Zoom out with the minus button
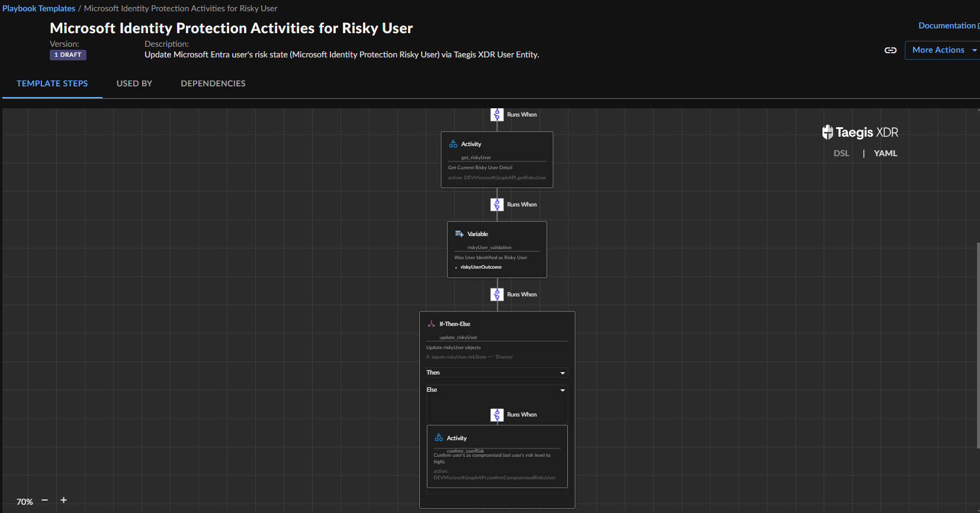980x513 pixels. (x=44, y=501)
